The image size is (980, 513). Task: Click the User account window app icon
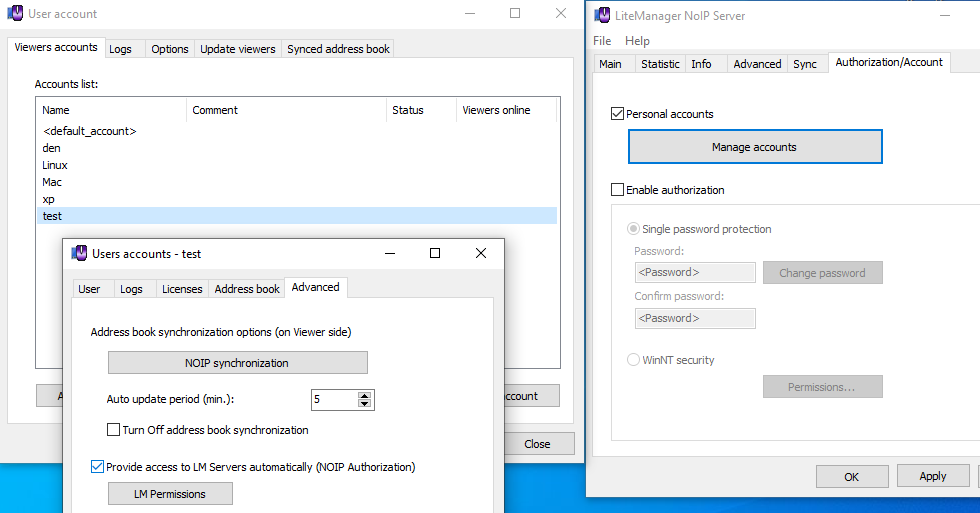tap(16, 13)
